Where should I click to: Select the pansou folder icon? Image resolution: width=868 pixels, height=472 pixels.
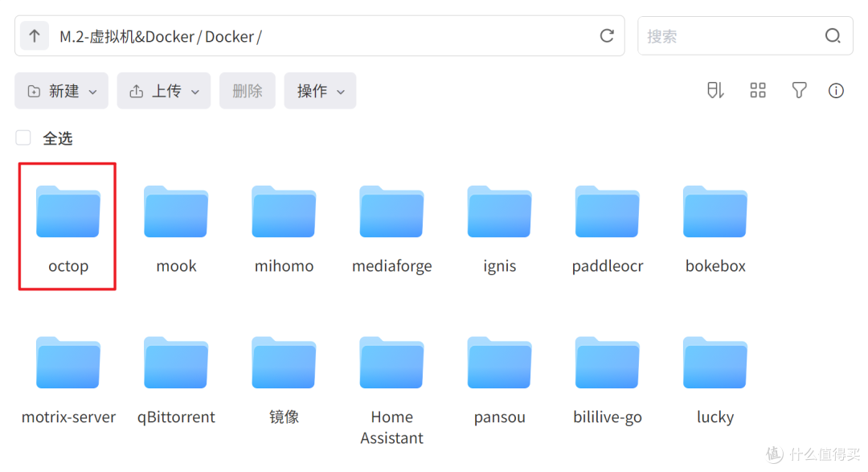(499, 363)
